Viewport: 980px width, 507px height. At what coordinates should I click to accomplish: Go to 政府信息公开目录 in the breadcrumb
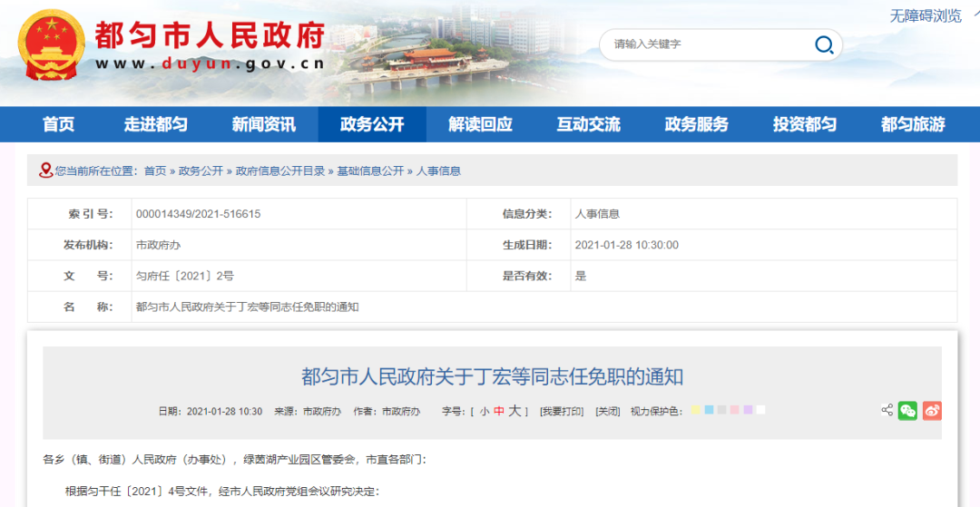tap(280, 171)
